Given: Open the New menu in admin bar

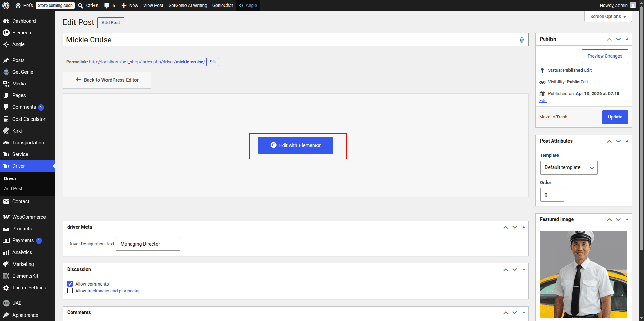Looking at the screenshot, I should (130, 6).
